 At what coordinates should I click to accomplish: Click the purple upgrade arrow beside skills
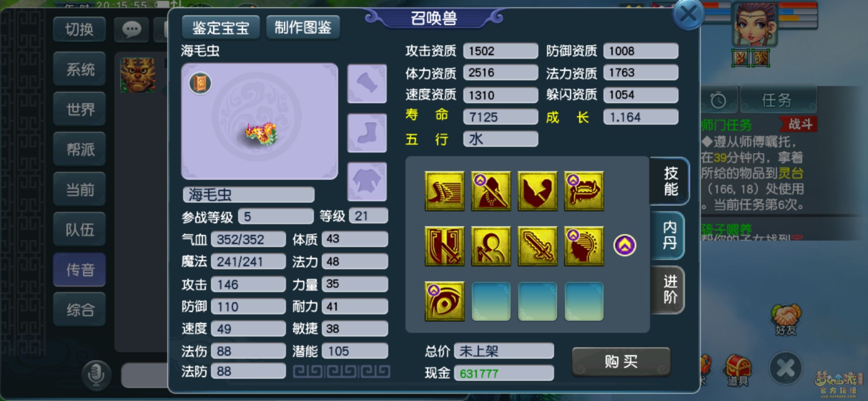click(x=625, y=245)
